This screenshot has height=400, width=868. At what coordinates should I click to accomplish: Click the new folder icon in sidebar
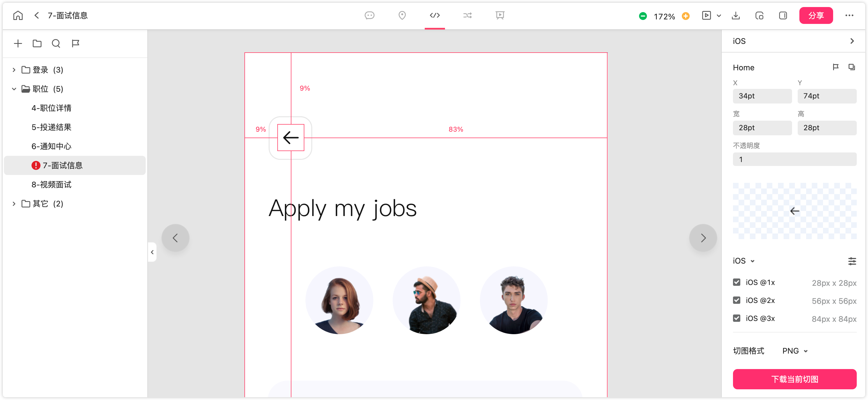[37, 43]
